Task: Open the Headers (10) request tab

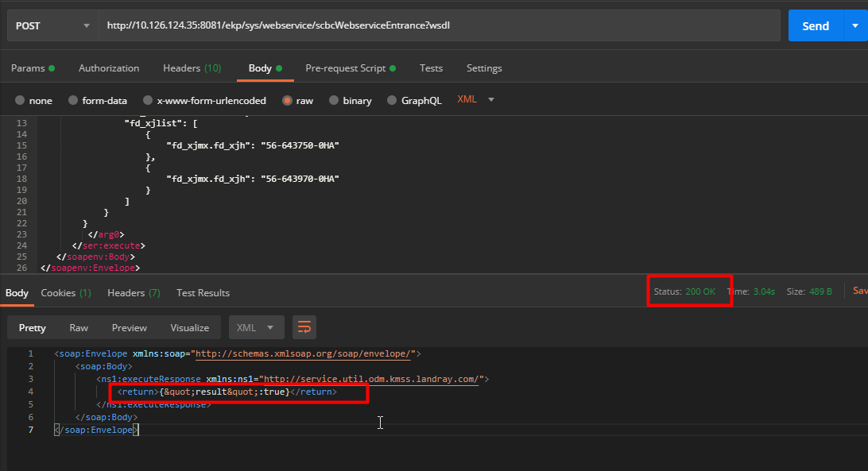Action: pyautogui.click(x=192, y=68)
